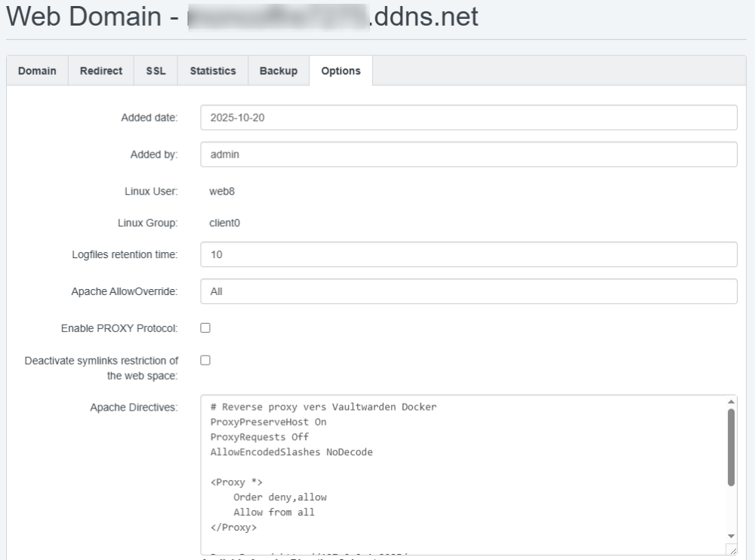
Task: Click the Apache AllowOverride field
Action: pos(468,291)
